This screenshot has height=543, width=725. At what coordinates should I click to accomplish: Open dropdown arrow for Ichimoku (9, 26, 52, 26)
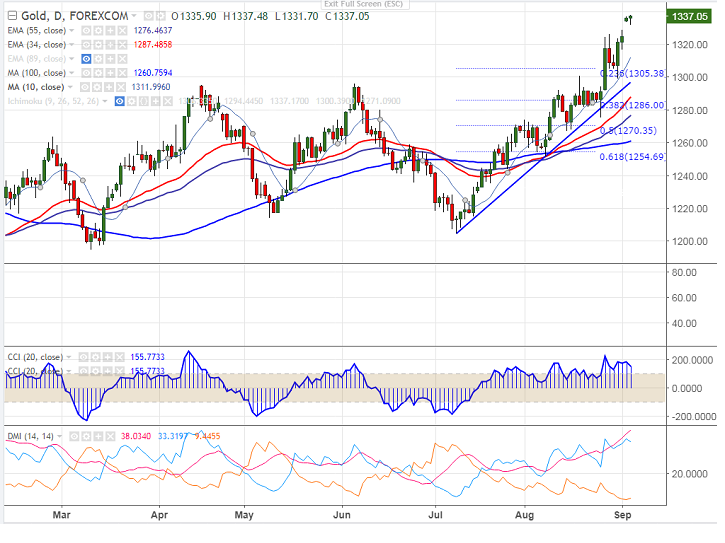[x=105, y=101]
